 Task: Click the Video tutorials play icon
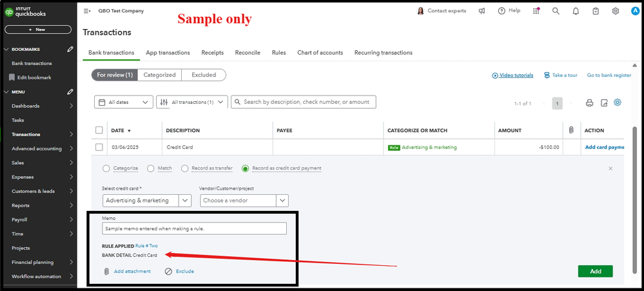pyautogui.click(x=495, y=75)
